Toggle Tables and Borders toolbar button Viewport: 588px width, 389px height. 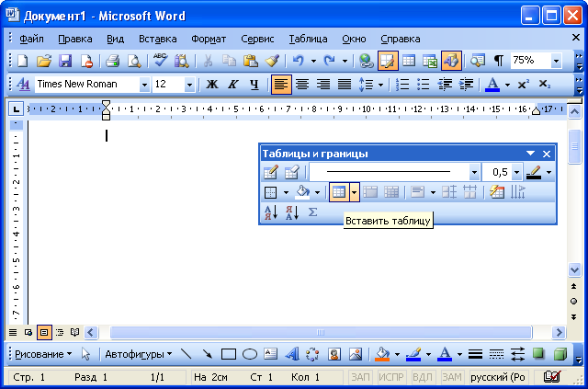click(388, 61)
